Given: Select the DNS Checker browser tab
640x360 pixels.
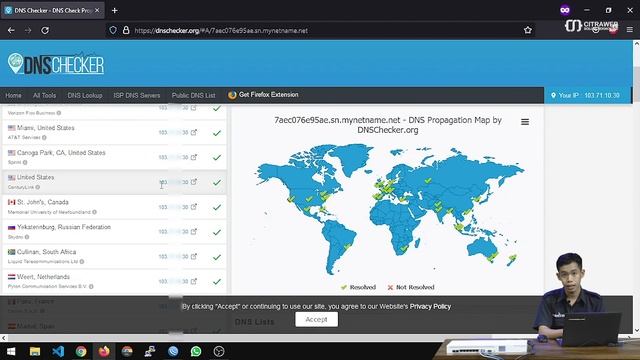Looking at the screenshot, I should coord(53,11).
